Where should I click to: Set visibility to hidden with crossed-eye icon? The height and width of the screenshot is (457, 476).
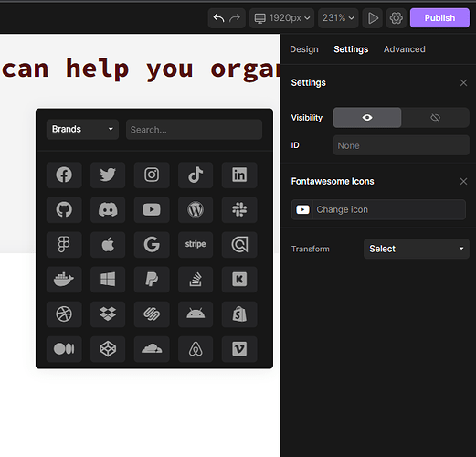pyautogui.click(x=435, y=118)
